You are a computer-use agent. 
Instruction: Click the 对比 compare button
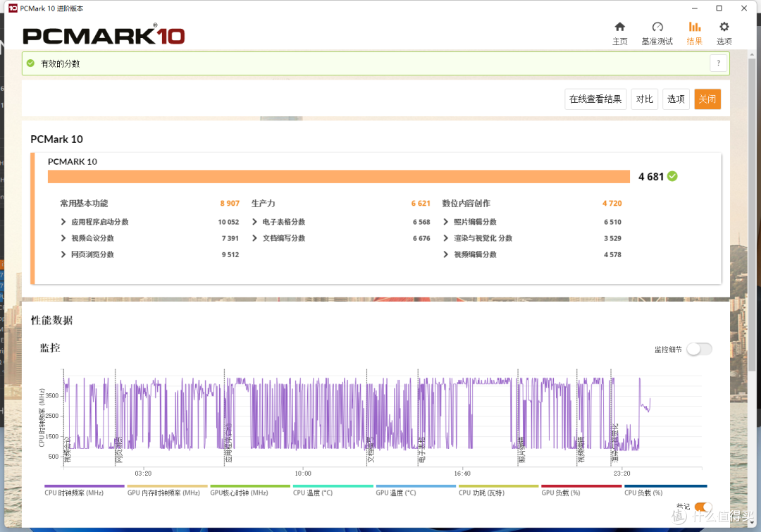coord(644,99)
